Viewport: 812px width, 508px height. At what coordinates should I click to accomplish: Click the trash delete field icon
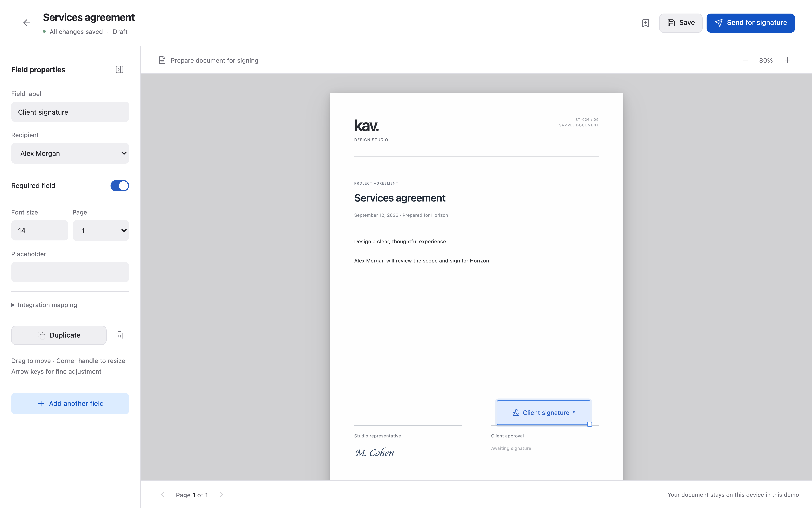[119, 335]
